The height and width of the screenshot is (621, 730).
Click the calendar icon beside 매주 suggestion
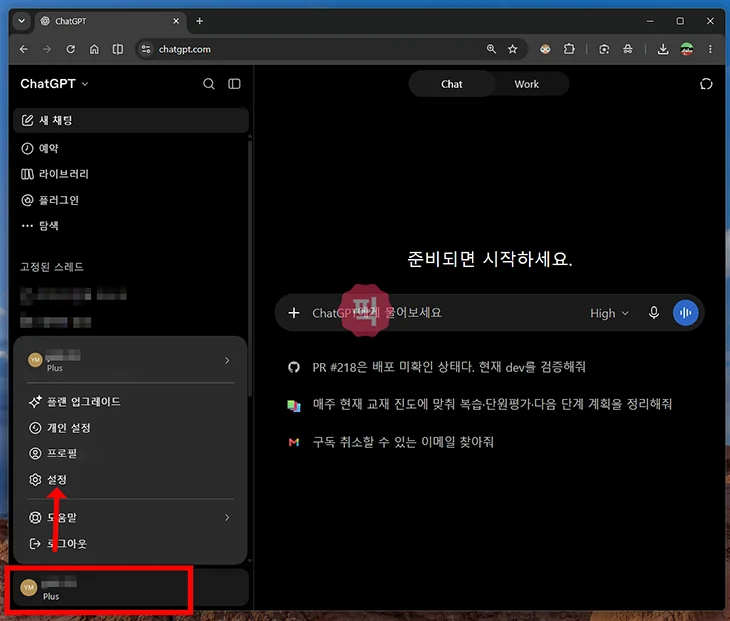click(x=294, y=405)
